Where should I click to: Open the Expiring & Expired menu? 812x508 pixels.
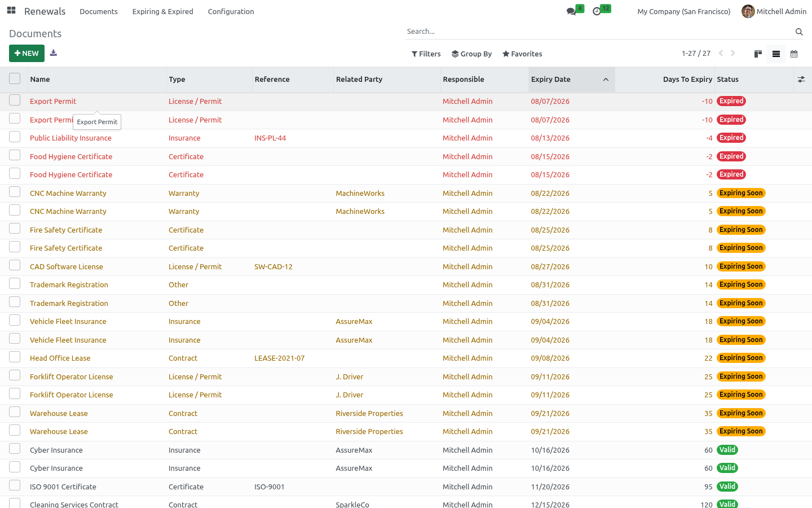click(162, 11)
